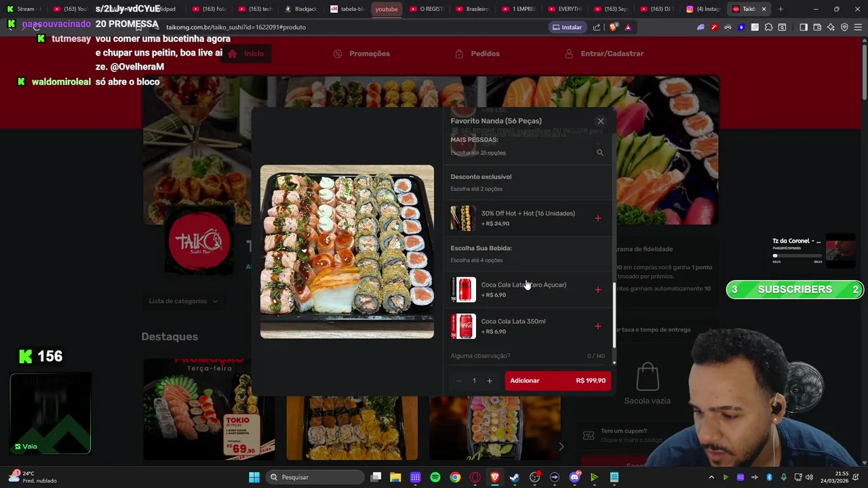
Task: Switch to the youtube tab
Action: click(x=387, y=9)
